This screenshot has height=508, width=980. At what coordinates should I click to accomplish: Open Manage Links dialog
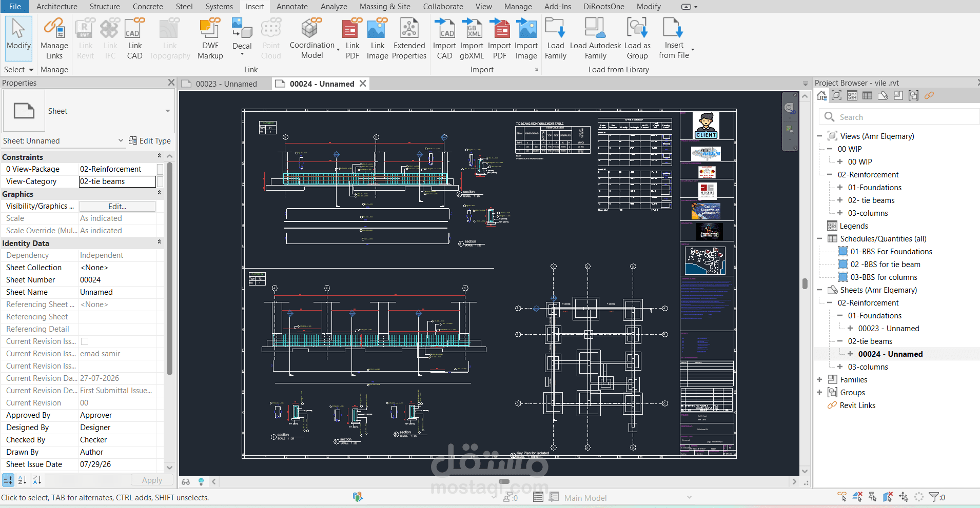pyautogui.click(x=54, y=39)
